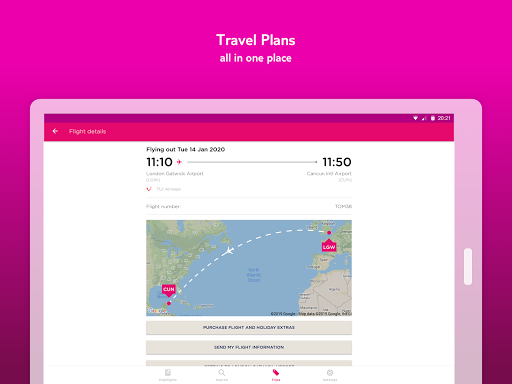Go back using the Flight details arrow
The width and height of the screenshot is (512, 384).
click(55, 131)
